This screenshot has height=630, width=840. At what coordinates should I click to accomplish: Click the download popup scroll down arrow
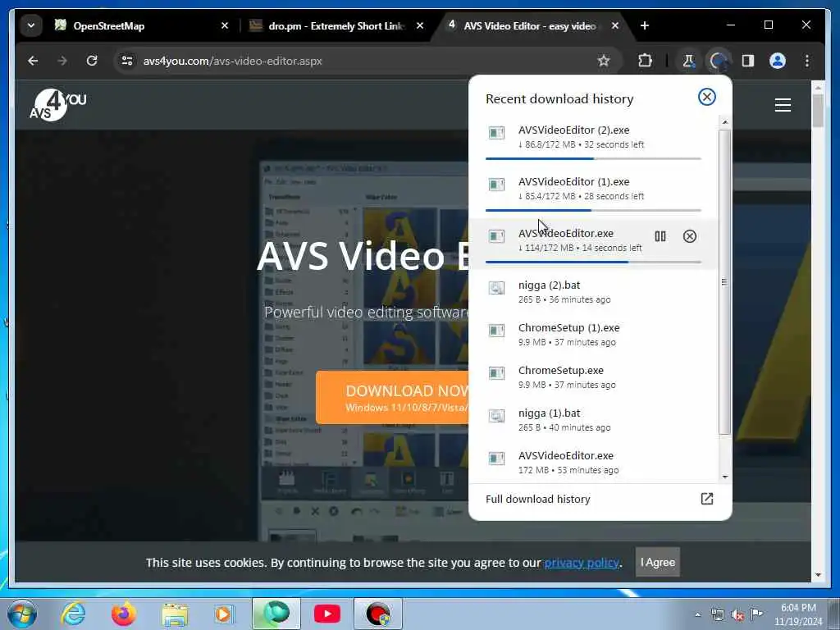[725, 477]
